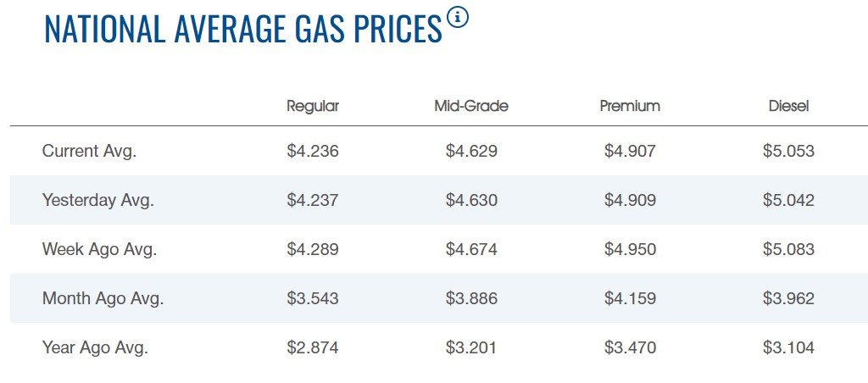868x383 pixels.
Task: Click month-ago Premium price $4.159
Action: (630, 299)
